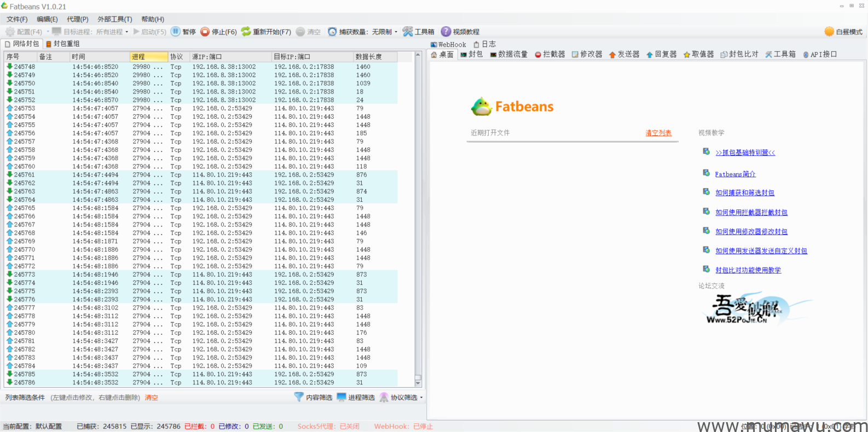Click the 协议筛选 protocol filter icon

click(384, 397)
